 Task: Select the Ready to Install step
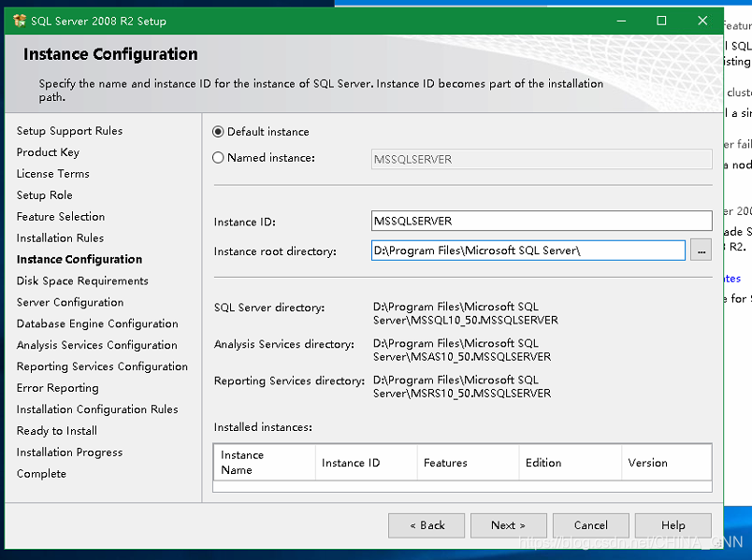point(57,431)
